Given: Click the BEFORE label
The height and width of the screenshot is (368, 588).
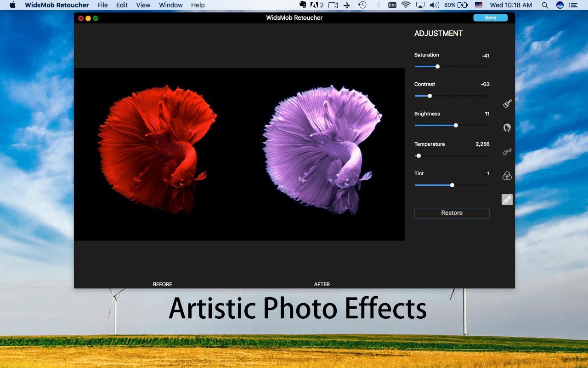Looking at the screenshot, I should tap(163, 284).
